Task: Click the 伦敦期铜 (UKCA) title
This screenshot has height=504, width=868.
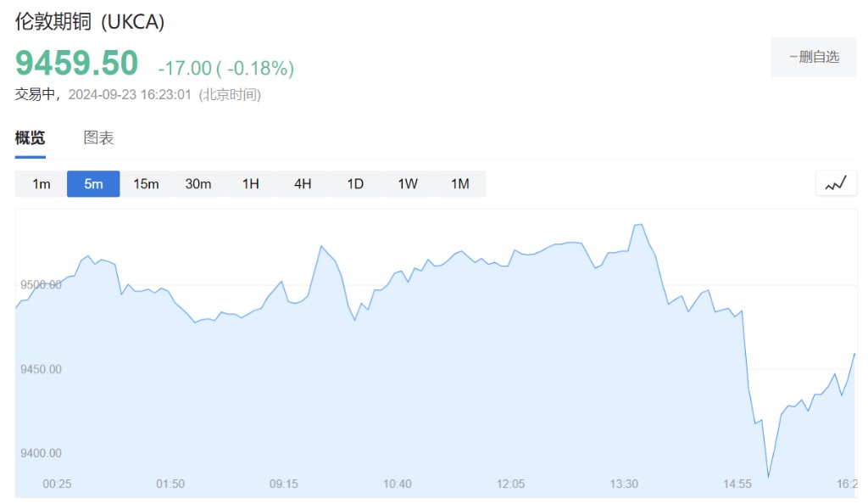Action: pos(90,23)
